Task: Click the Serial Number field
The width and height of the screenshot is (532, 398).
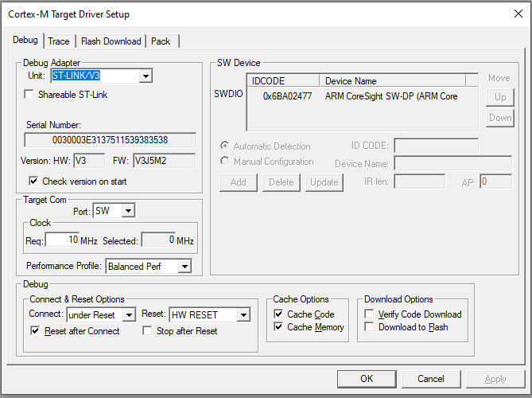Action: [111, 140]
